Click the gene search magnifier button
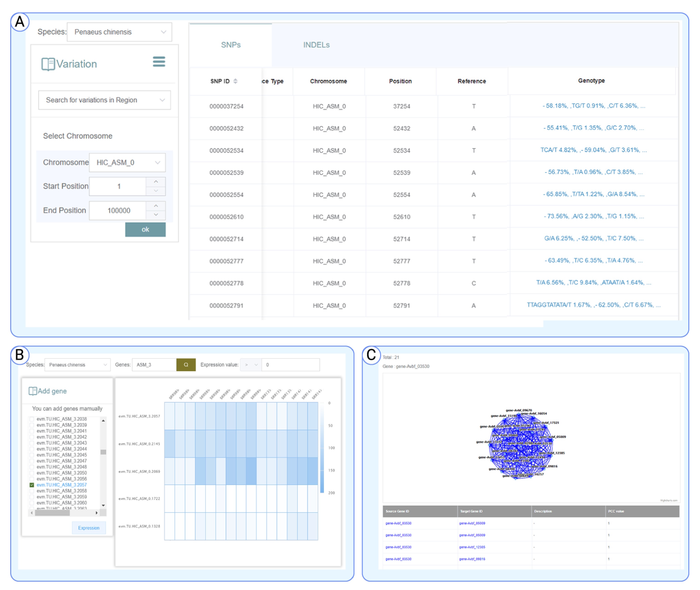Viewport: 700px width, 590px height. 186,365
